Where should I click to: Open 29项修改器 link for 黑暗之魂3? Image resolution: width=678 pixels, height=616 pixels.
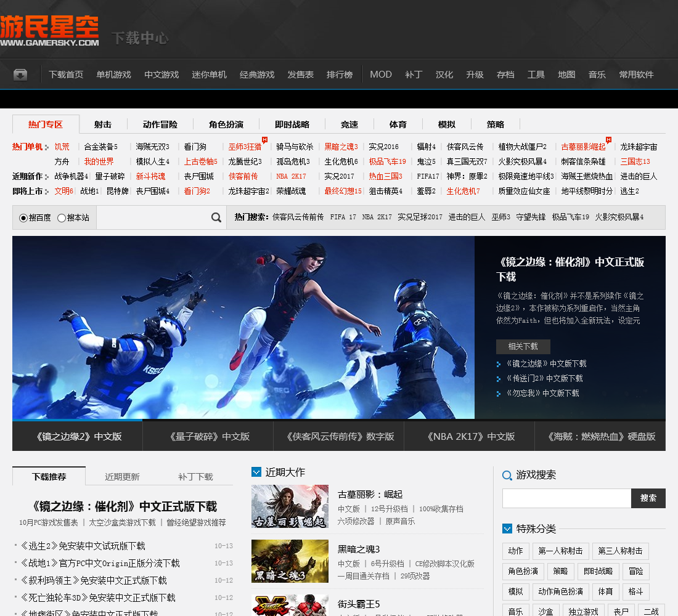pos(415,576)
